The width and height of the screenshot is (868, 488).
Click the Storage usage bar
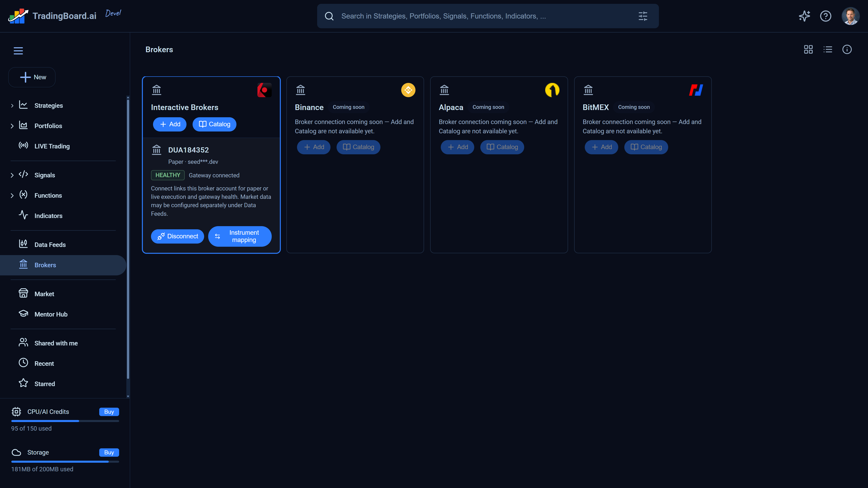click(65, 462)
